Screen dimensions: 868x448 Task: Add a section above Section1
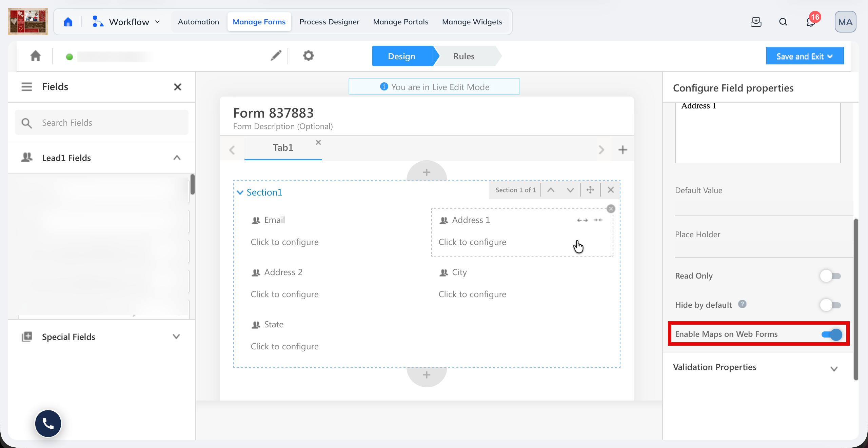coord(427,172)
